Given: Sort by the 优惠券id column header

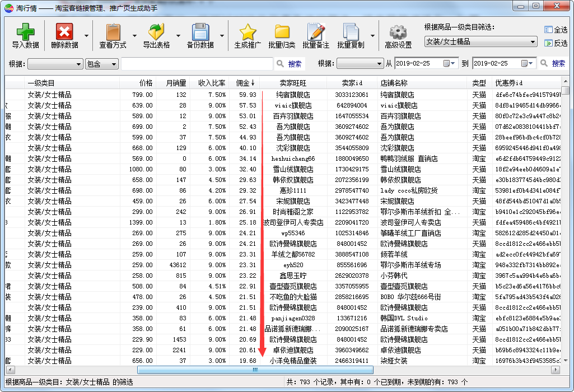Looking at the screenshot, I should click(526, 83).
